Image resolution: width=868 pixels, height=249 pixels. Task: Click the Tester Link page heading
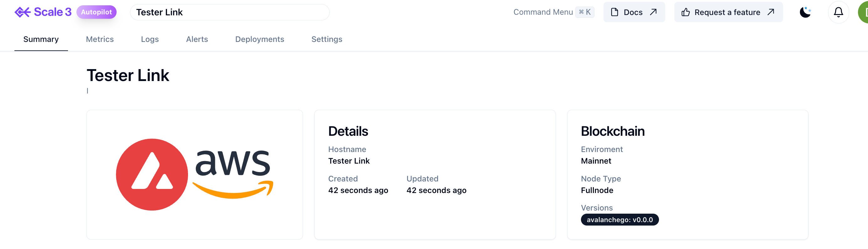click(x=128, y=75)
